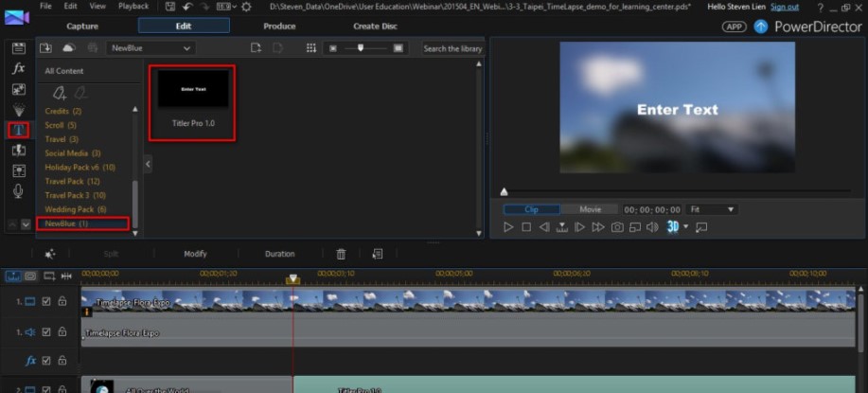This screenshot has height=393, width=868.
Task: Play the preview
Action: point(508,227)
